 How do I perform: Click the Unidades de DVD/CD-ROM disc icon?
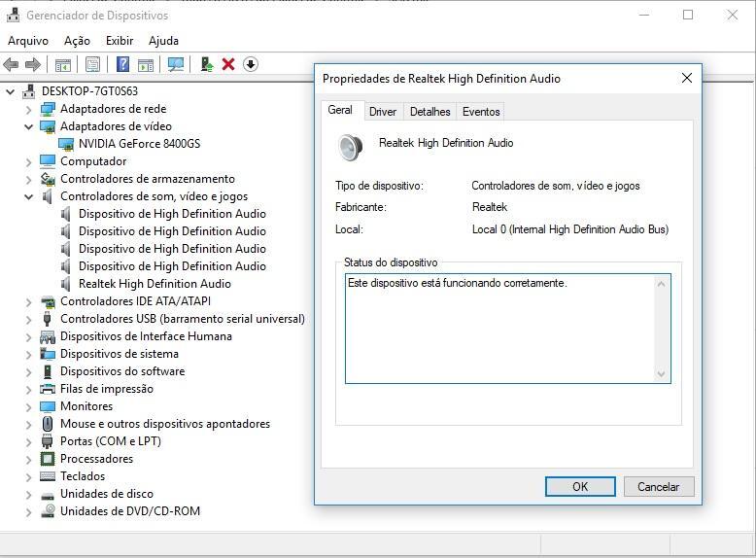coord(48,511)
